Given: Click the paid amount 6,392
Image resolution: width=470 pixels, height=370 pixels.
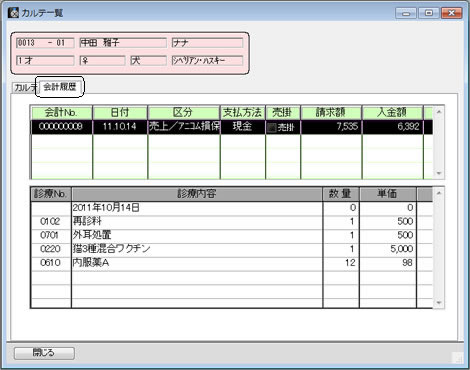Looking at the screenshot, I should [x=392, y=127].
